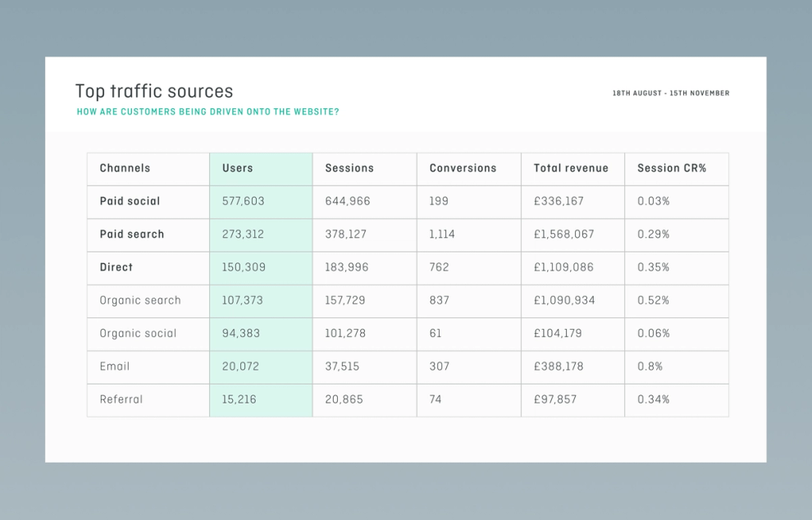The height and width of the screenshot is (520, 812).
Task: Click the 1,114 conversions value
Action: (442, 234)
